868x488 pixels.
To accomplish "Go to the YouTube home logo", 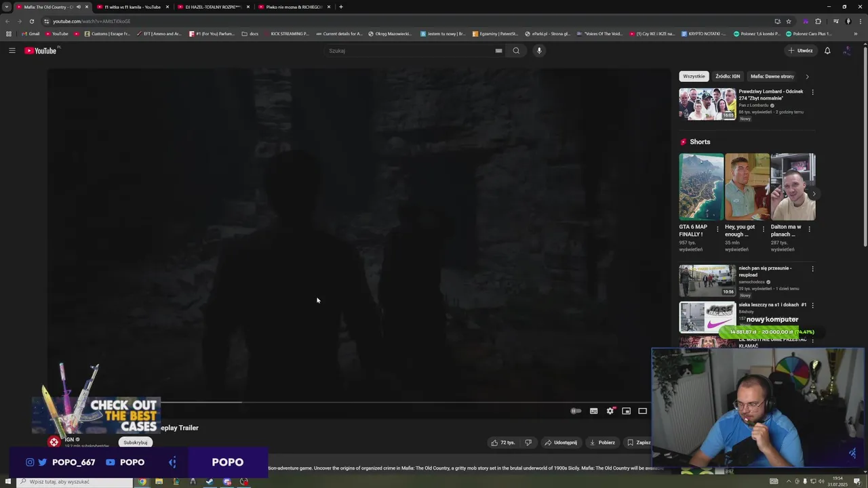I will coord(42,51).
